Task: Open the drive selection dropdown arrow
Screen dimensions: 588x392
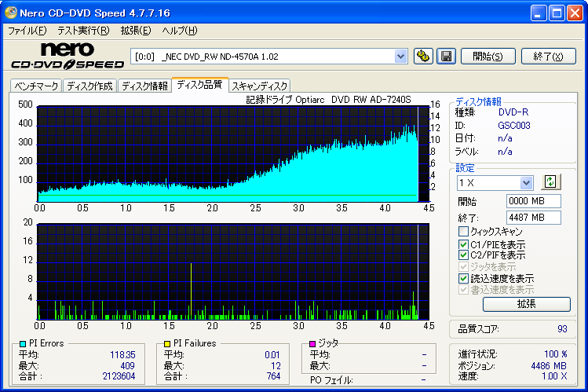Action: coord(400,57)
